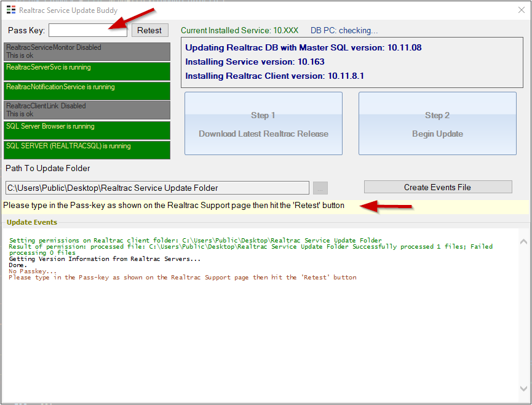Click the red 'Please type in the Pass-key' log line
The width and height of the screenshot is (532, 405).
pyautogui.click(x=183, y=278)
